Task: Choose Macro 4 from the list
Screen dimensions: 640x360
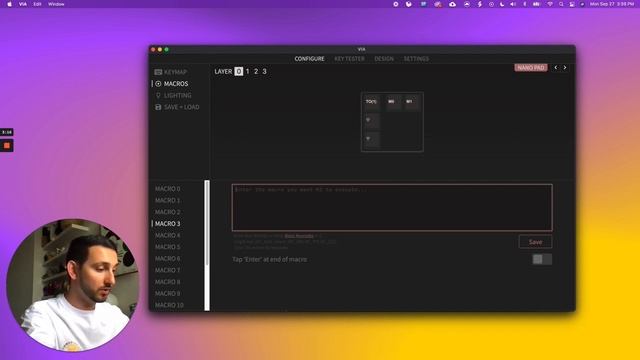Action: pyautogui.click(x=168, y=236)
